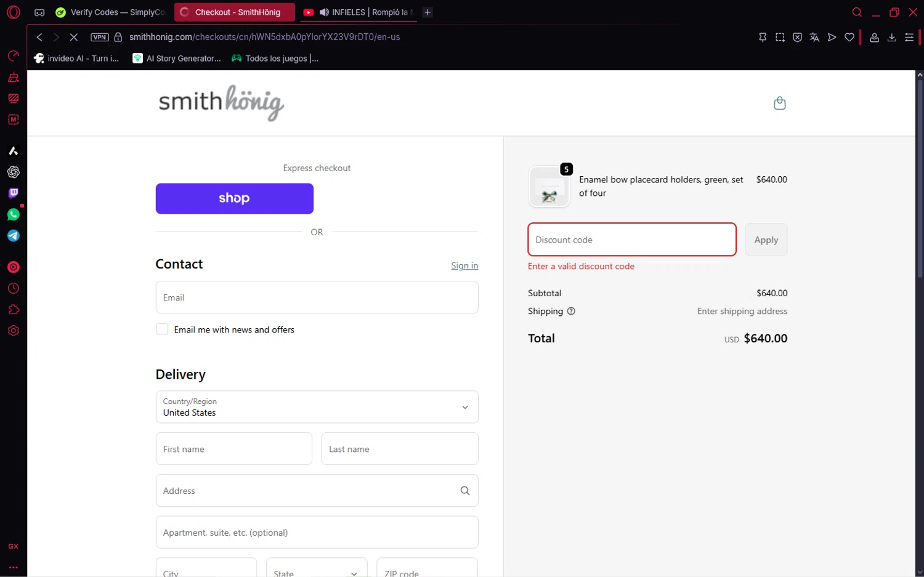Open Todos los juegos bookmark
The height and width of the screenshot is (577, 924).
click(275, 59)
